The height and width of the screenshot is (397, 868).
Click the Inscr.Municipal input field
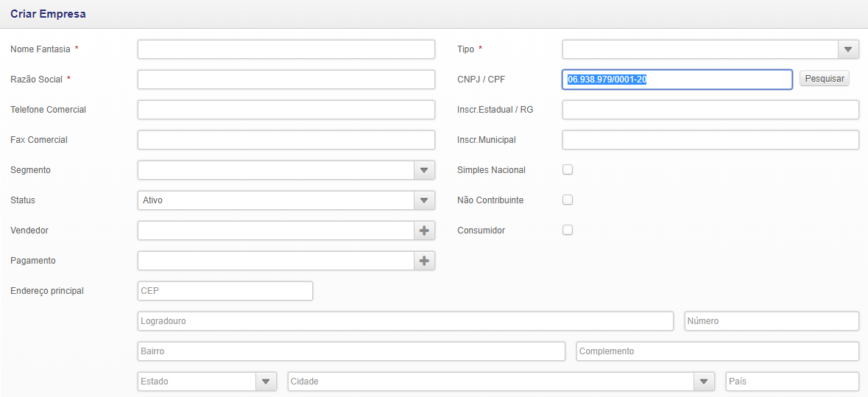click(x=710, y=140)
